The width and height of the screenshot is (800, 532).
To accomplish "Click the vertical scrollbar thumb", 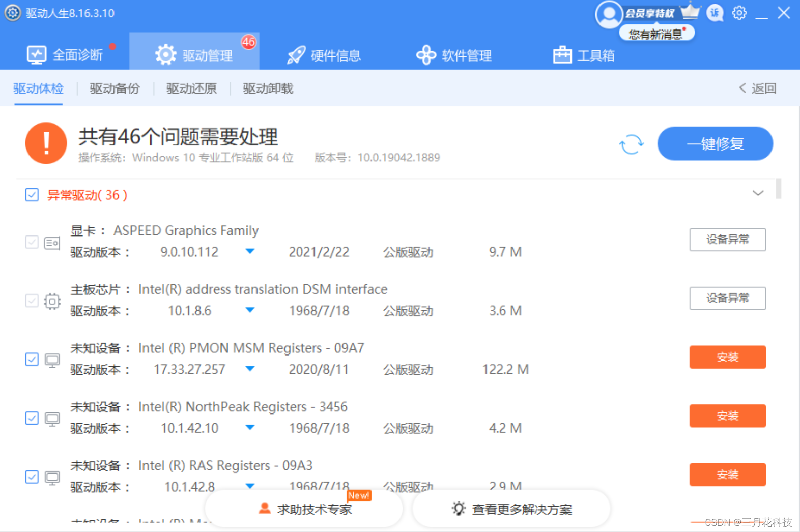I will pos(779,188).
